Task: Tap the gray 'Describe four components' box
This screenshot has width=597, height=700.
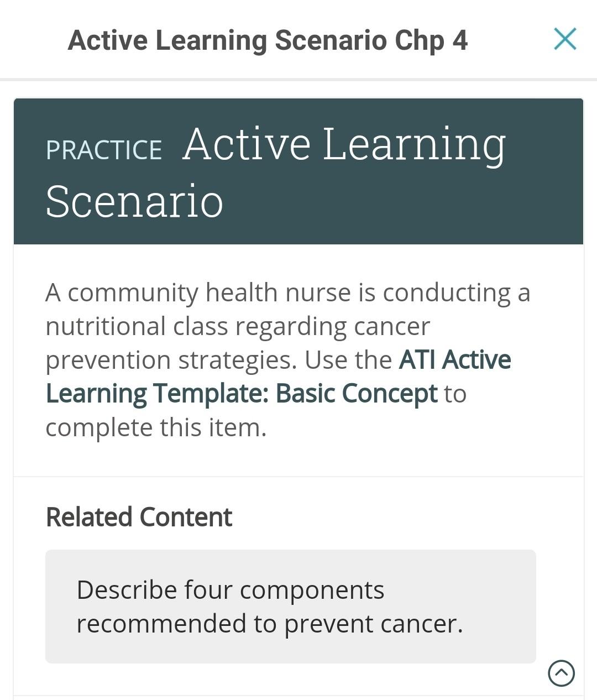Action: tap(291, 607)
